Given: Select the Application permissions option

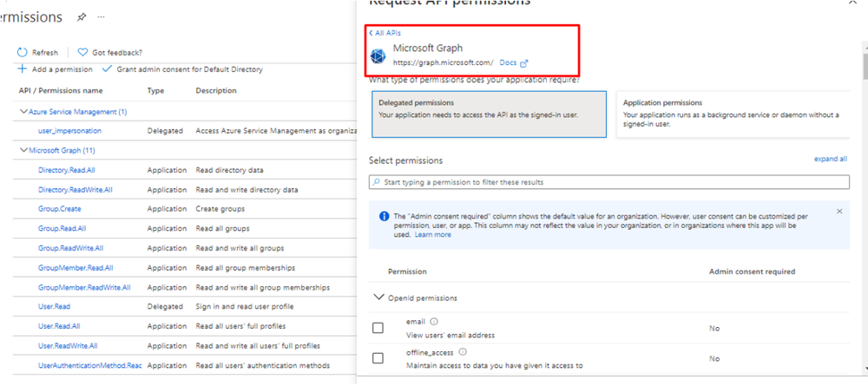Looking at the screenshot, I should point(733,114).
